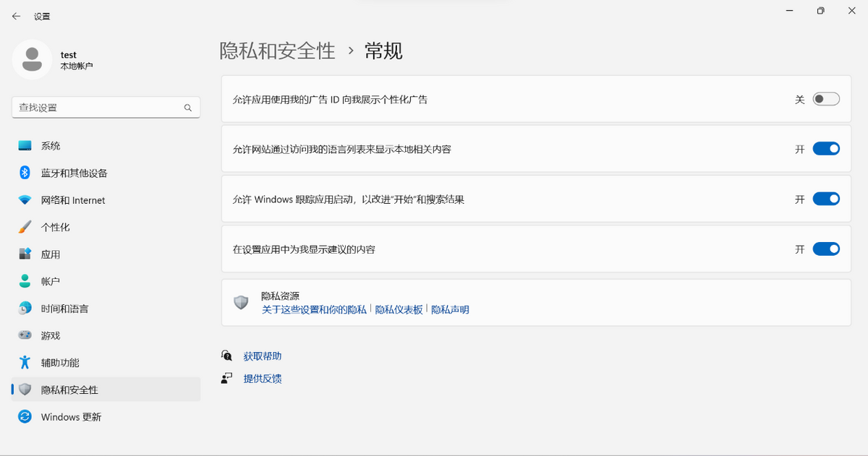Open 蓝牙和其他设备 settings page
The width and height of the screenshot is (868, 456).
(x=106, y=173)
